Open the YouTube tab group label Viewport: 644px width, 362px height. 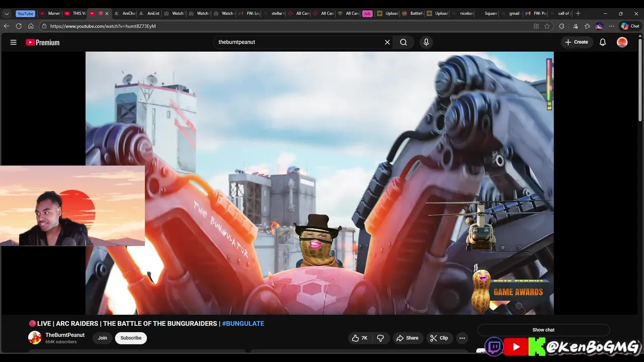click(25, 14)
